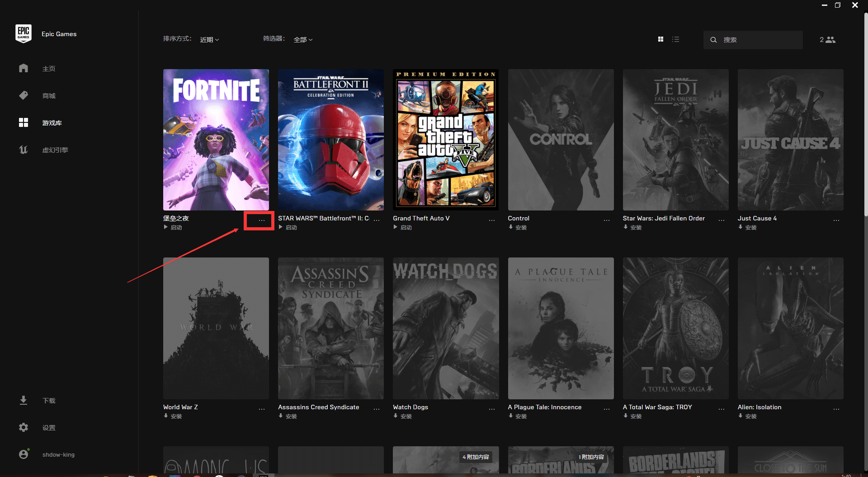Open Watch Dogs three-dot options menu
This screenshot has width=868, height=477.
pyautogui.click(x=492, y=409)
